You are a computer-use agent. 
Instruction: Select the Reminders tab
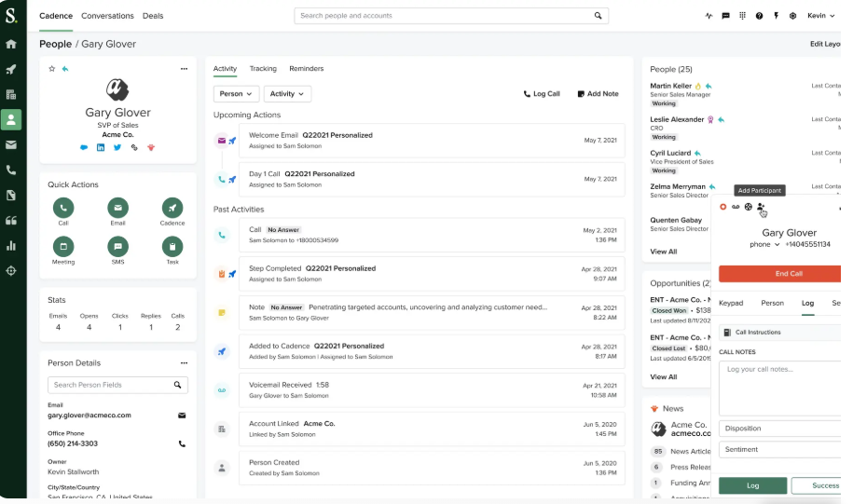coord(307,69)
